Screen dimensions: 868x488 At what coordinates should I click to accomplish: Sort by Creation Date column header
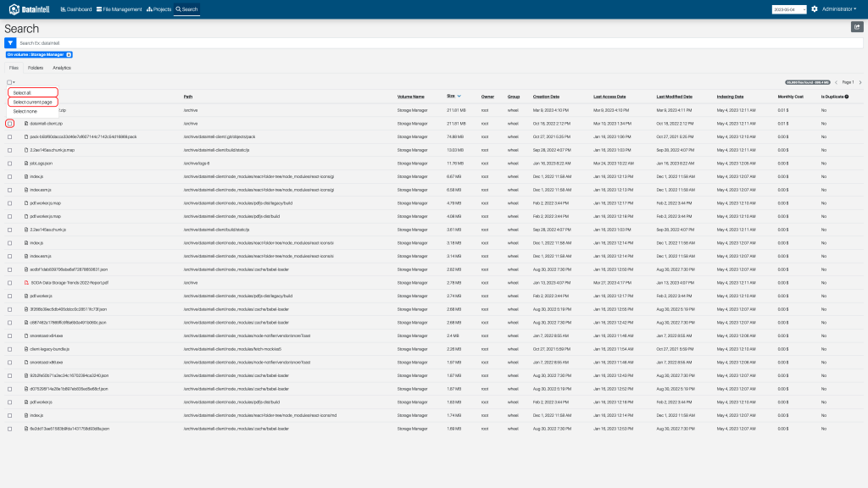coord(546,97)
